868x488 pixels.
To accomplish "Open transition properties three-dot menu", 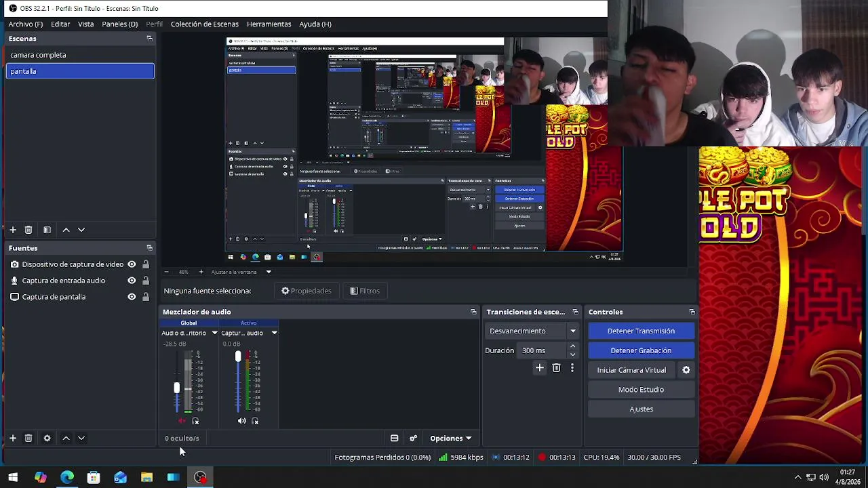I will [x=572, y=368].
